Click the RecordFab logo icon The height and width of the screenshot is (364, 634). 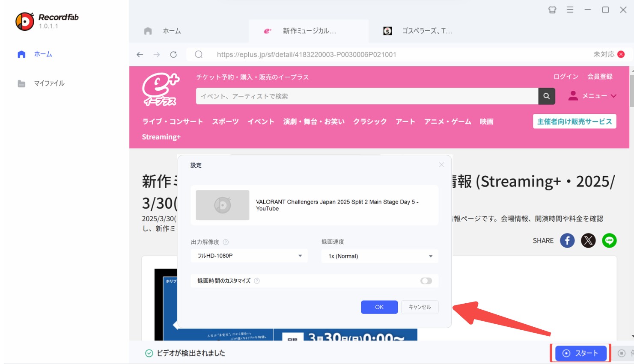click(x=25, y=21)
